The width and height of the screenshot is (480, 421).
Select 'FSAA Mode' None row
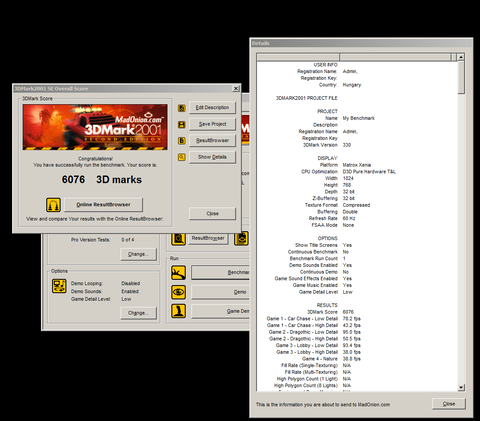[333, 225]
